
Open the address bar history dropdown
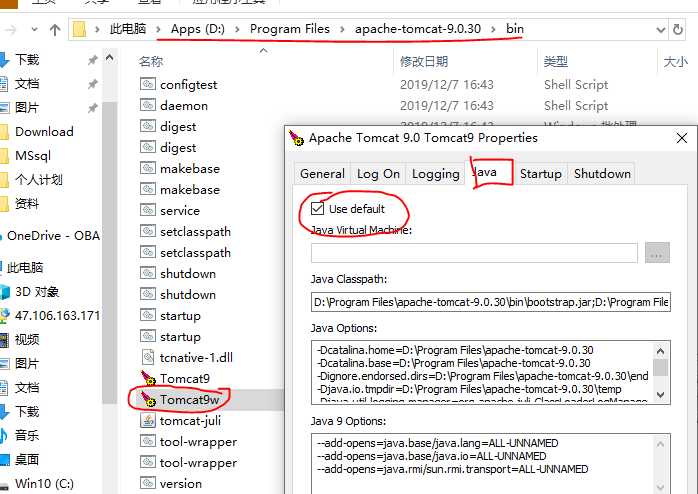point(661,30)
